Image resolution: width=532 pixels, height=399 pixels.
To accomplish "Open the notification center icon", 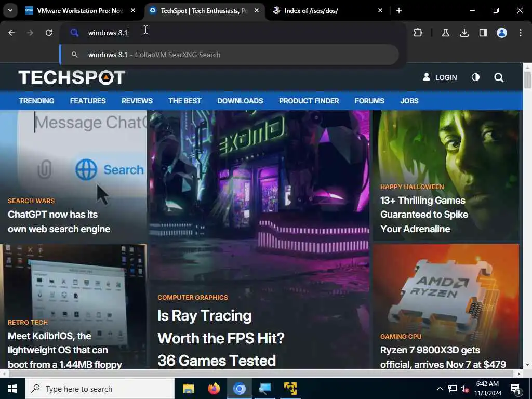I will click(x=516, y=389).
